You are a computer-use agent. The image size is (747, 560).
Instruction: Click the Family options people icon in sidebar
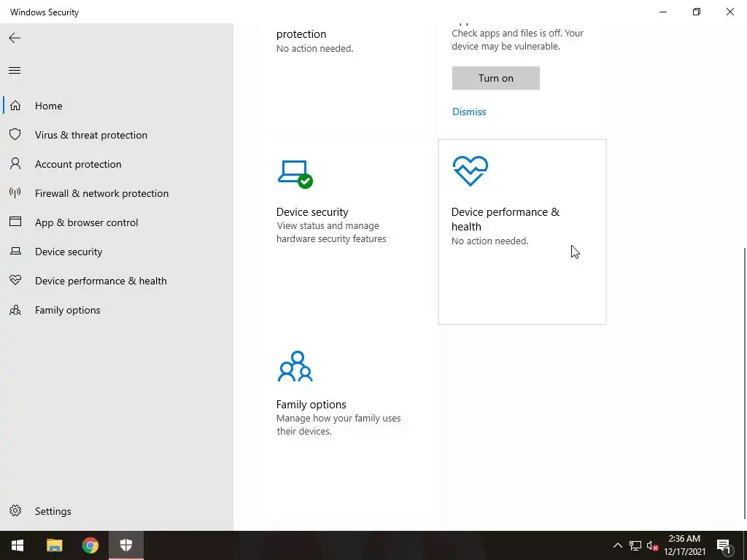(x=15, y=310)
